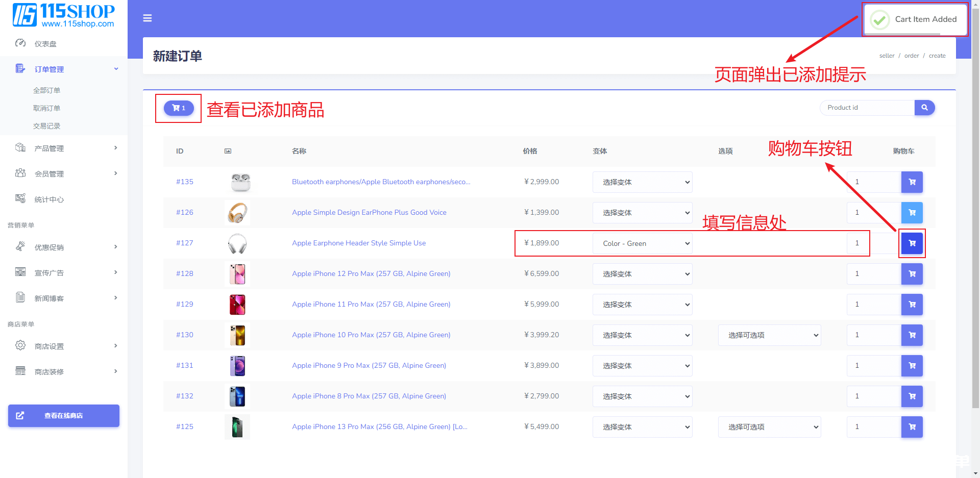Open 全部订单 submenu item
The width and height of the screenshot is (980, 478).
point(47,90)
